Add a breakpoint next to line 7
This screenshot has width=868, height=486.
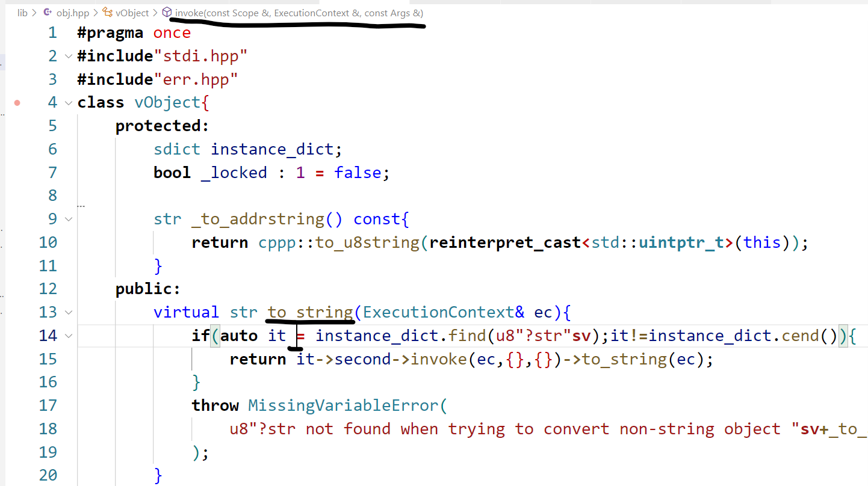click(17, 172)
